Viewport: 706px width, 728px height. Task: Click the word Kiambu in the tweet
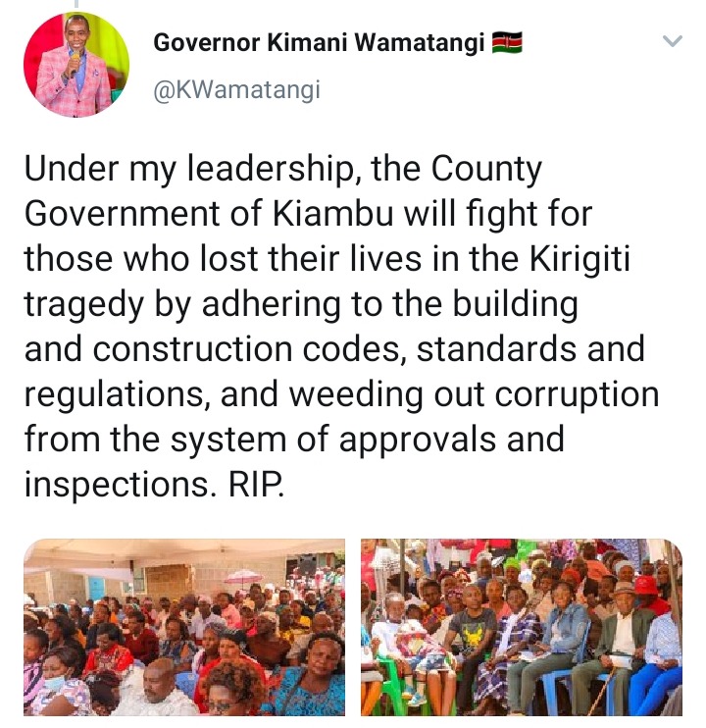click(x=333, y=214)
